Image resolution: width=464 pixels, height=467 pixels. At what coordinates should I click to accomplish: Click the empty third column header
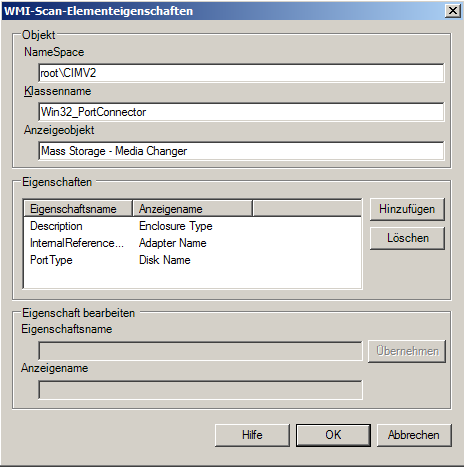click(x=307, y=209)
